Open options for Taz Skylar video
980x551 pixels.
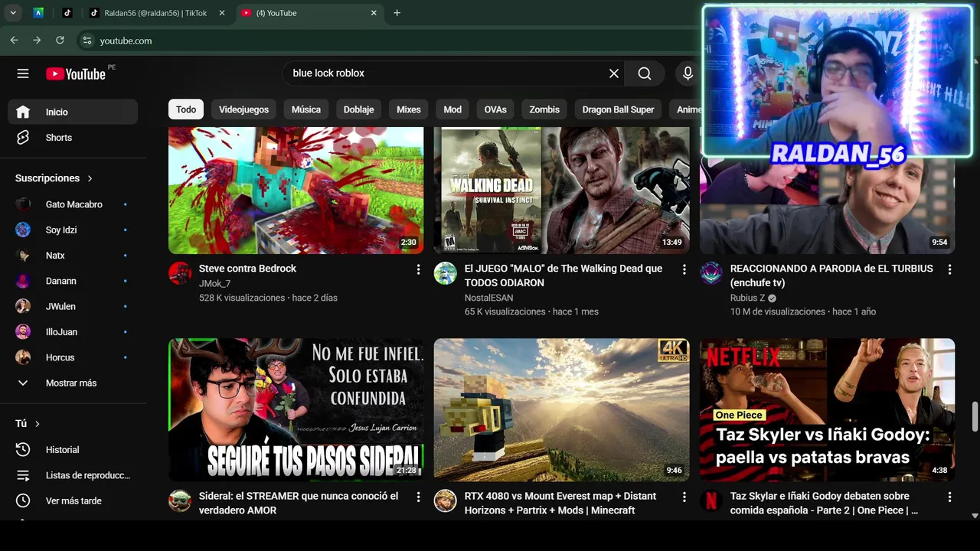[x=949, y=497]
